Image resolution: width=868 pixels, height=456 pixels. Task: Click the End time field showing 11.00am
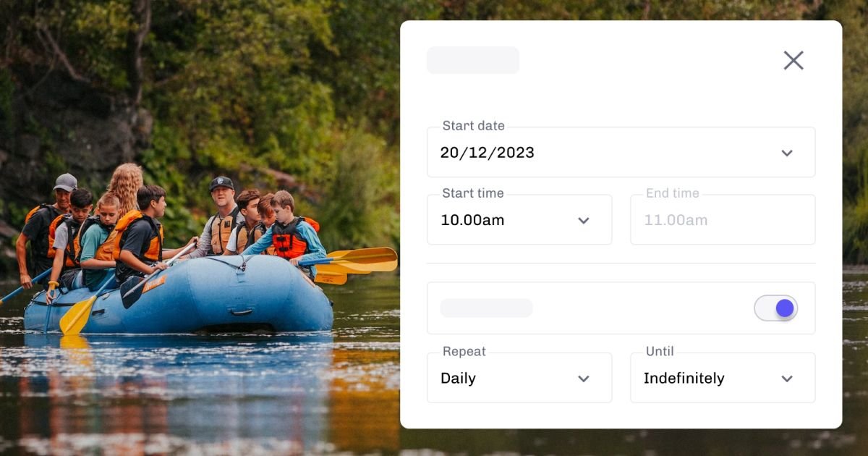tap(722, 220)
